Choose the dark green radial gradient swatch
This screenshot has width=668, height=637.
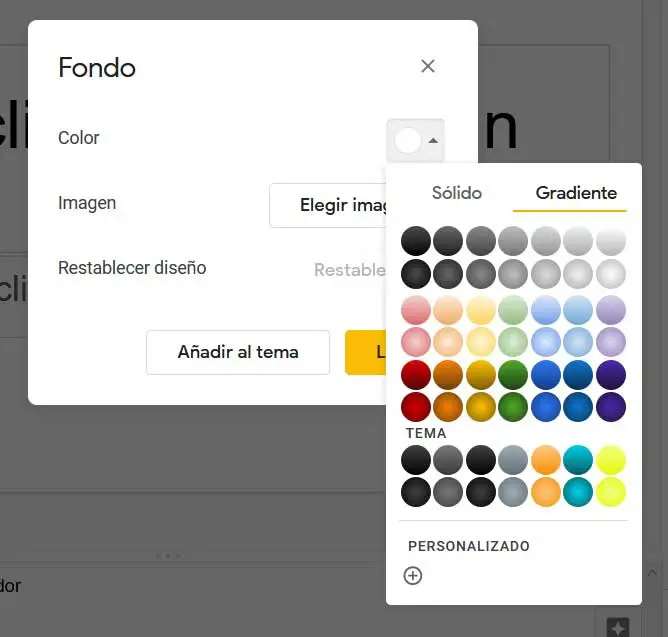pyautogui.click(x=513, y=407)
